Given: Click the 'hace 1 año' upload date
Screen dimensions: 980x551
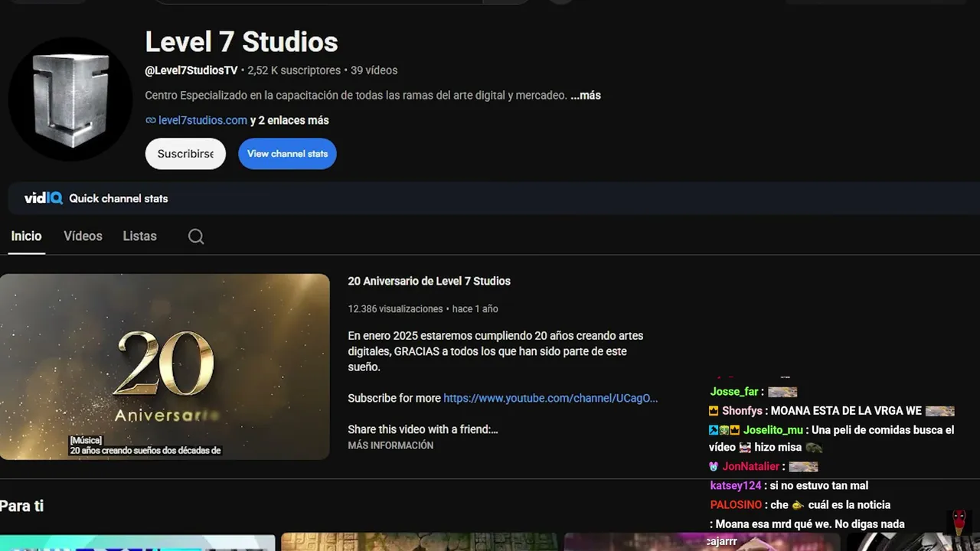Looking at the screenshot, I should tap(475, 309).
